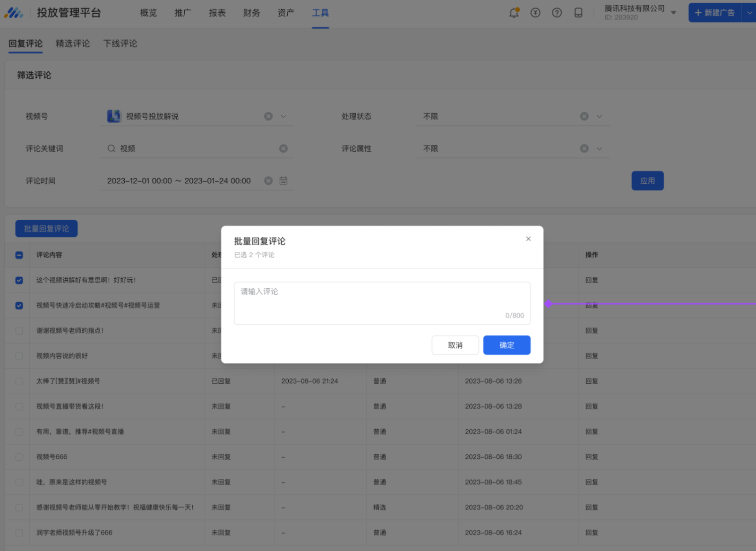Viewport: 756px width, 551px height.
Task: Click 回复 for 这个视频讲解好有意思啊 row
Action: point(592,280)
